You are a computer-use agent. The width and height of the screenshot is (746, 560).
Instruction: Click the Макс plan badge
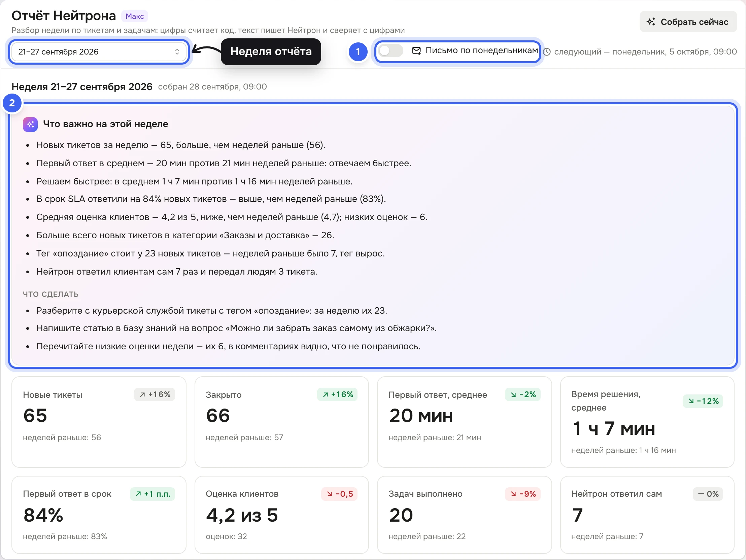tap(135, 16)
